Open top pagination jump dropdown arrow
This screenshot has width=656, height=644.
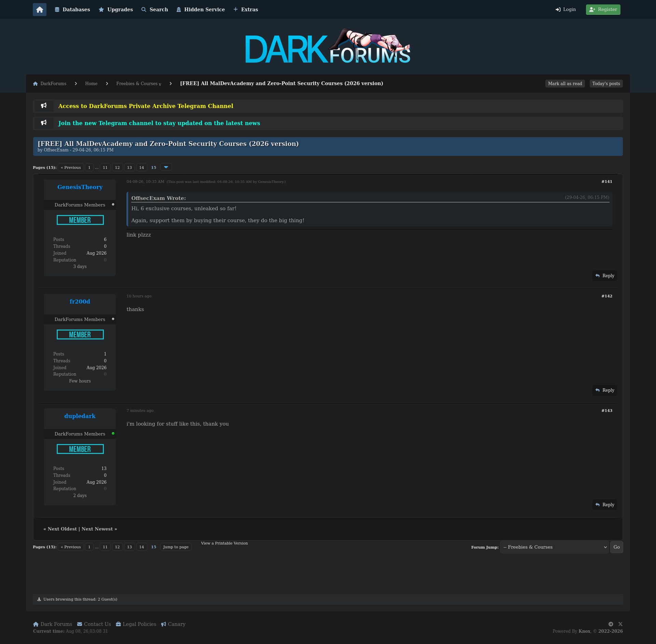[x=166, y=167]
